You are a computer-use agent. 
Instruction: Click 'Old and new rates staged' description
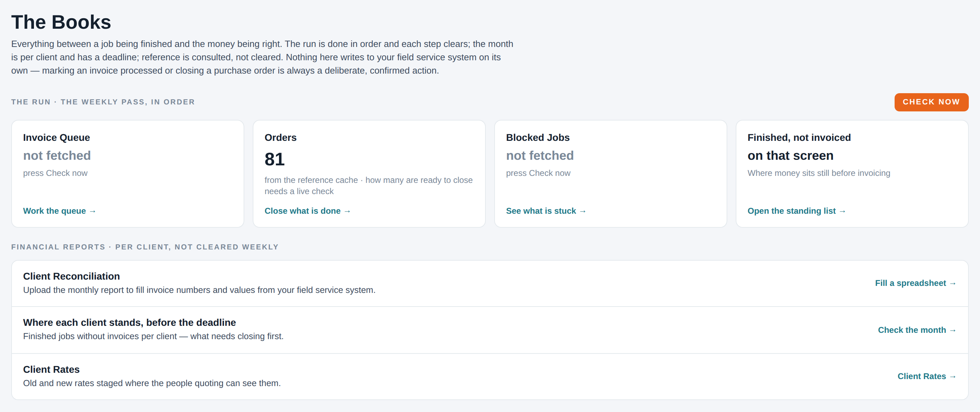[152, 383]
